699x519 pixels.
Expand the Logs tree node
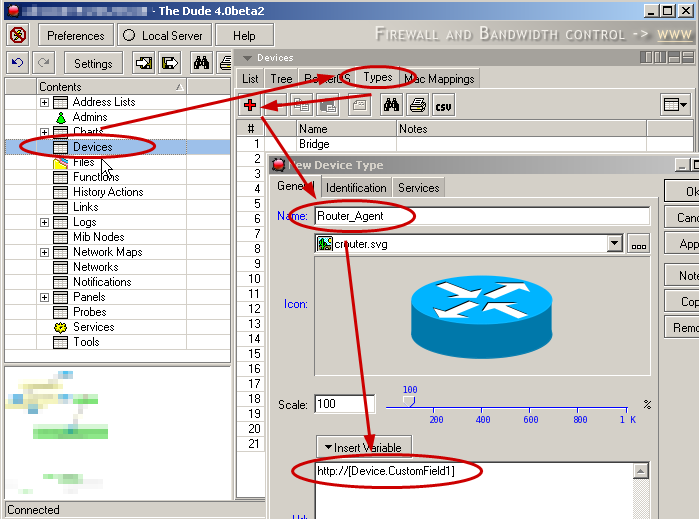(x=44, y=222)
